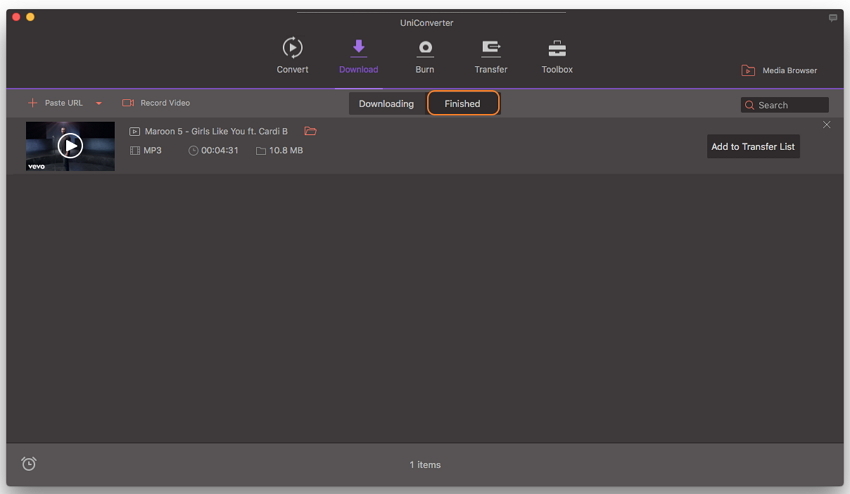This screenshot has height=494, width=850.
Task: Minimize the UniConverter window
Action: 30,17
